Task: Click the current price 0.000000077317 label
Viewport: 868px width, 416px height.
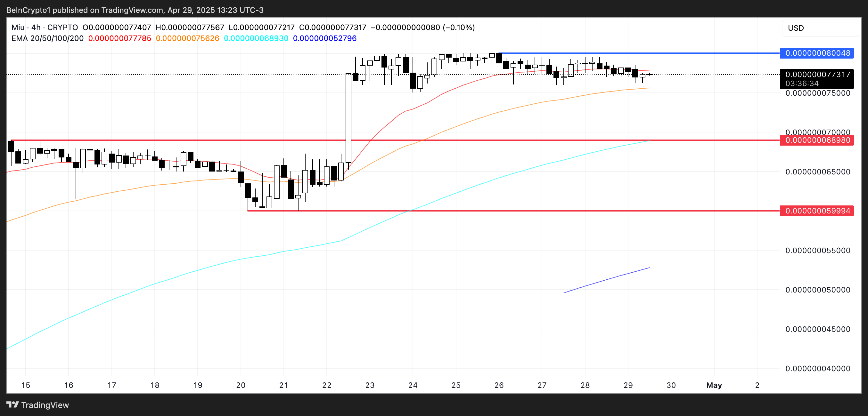Action: point(817,75)
